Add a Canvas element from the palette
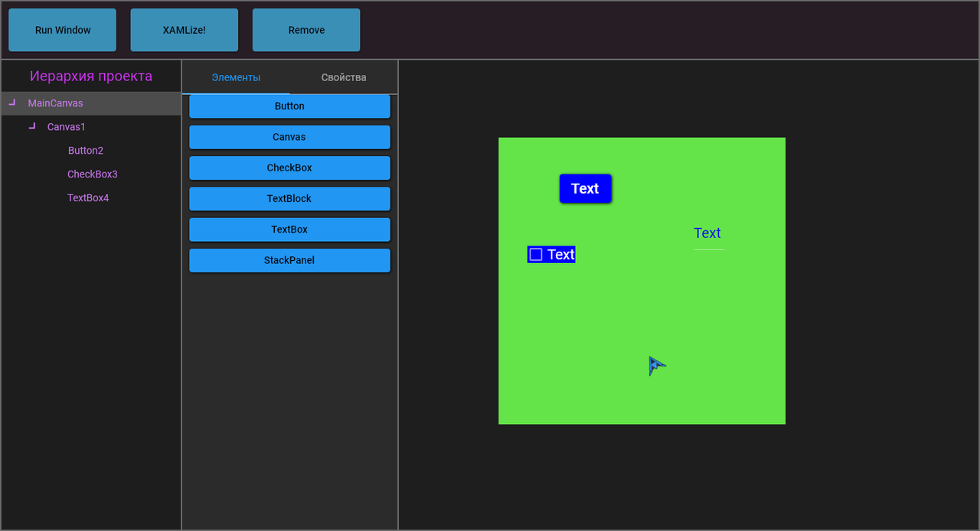The image size is (980, 531). point(289,137)
